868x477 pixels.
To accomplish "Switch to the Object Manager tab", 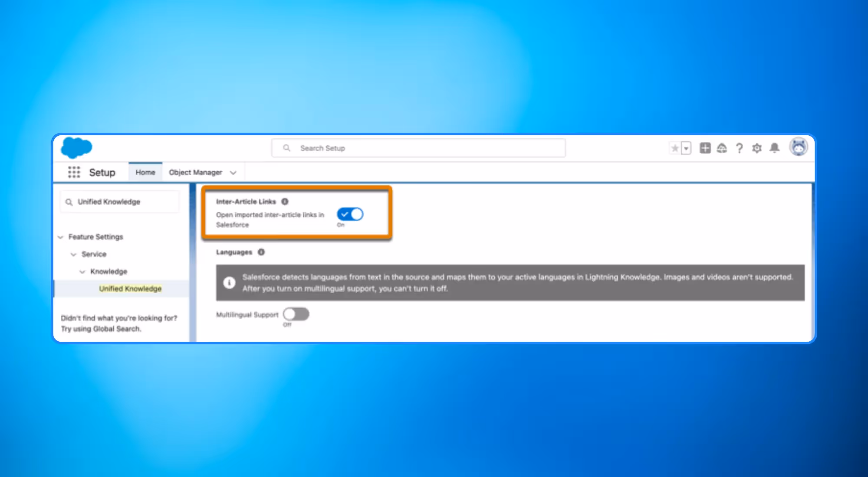I will (x=195, y=172).
